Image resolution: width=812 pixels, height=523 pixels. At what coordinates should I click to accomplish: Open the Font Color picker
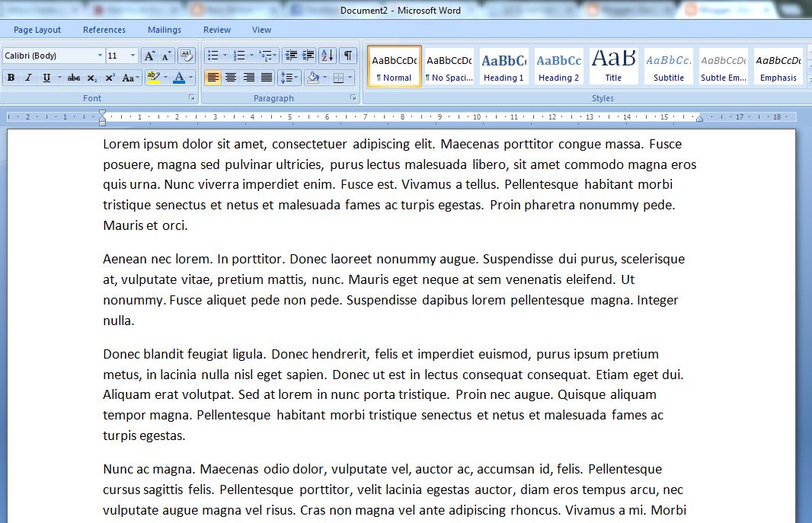191,78
